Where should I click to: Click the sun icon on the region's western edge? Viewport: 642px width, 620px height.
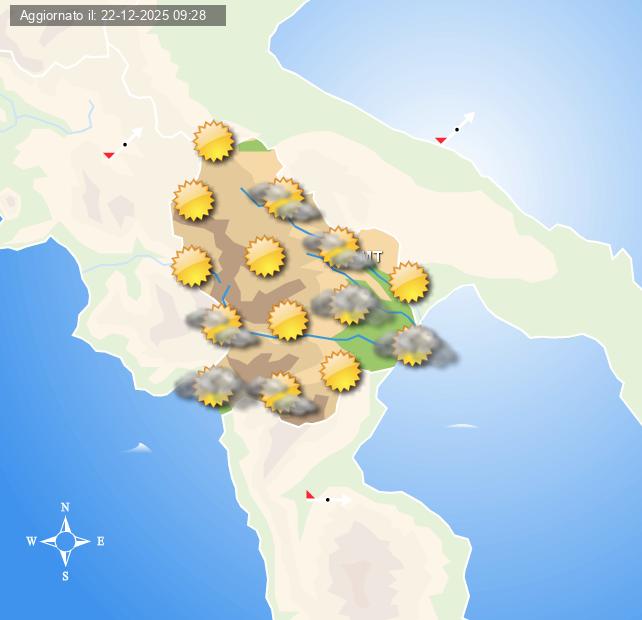point(192,266)
